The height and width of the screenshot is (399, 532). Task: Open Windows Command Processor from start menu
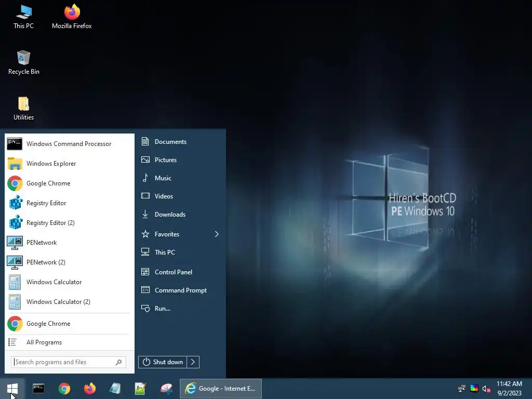pos(69,144)
